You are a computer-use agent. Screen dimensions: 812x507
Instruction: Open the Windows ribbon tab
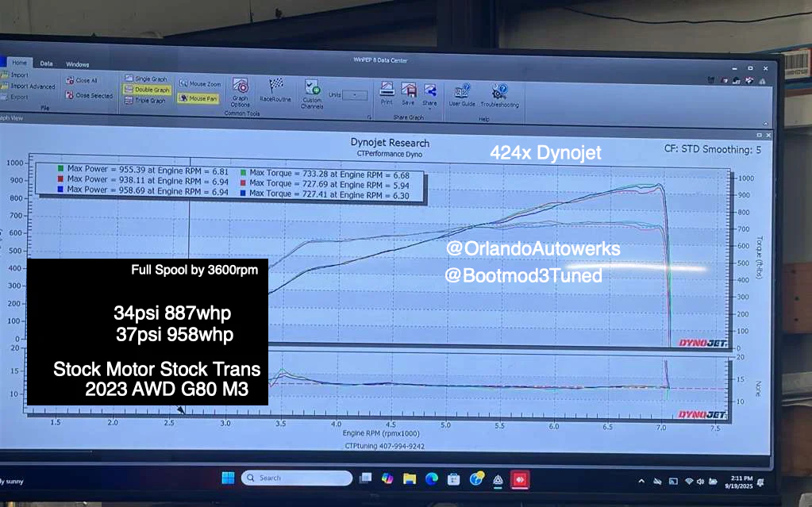(77, 65)
